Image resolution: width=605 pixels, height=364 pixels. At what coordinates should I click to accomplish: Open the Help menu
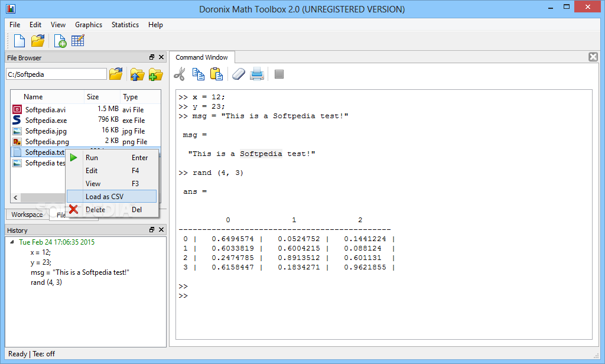[x=155, y=25]
